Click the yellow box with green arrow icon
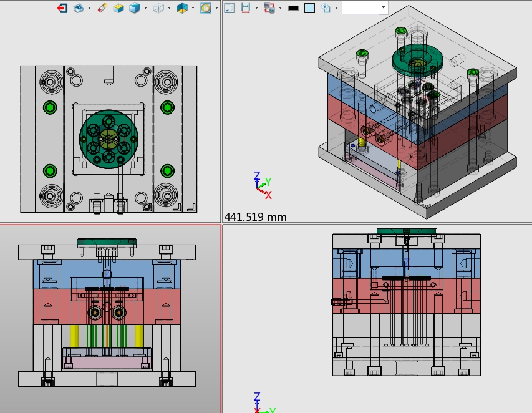532x413 pixels. [x=118, y=8]
